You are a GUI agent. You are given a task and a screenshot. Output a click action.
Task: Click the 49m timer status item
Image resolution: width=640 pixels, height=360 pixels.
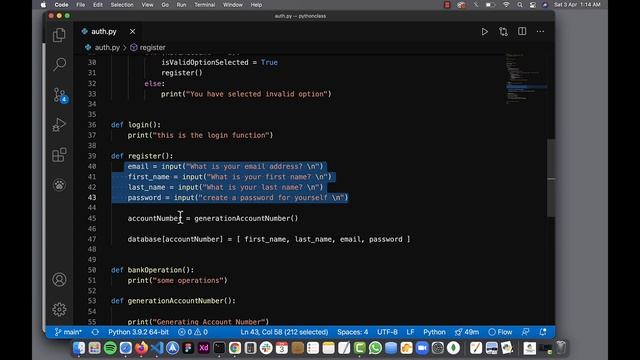tap(467, 332)
